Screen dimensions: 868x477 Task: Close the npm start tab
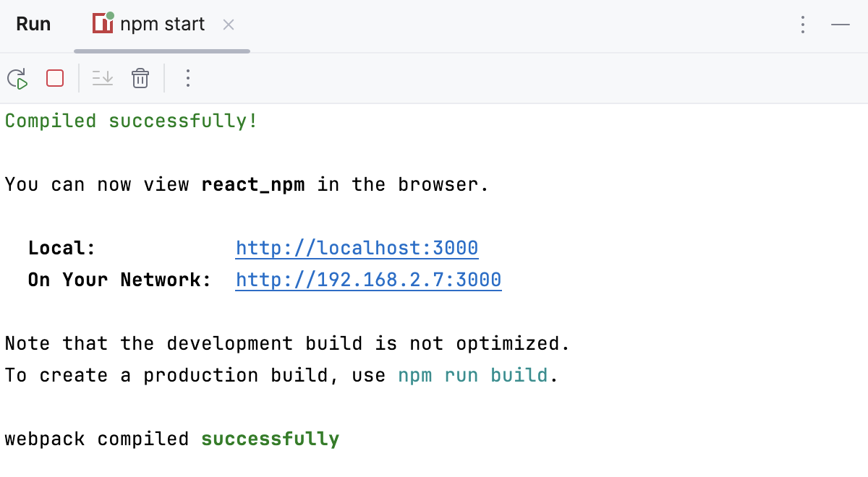tap(228, 24)
